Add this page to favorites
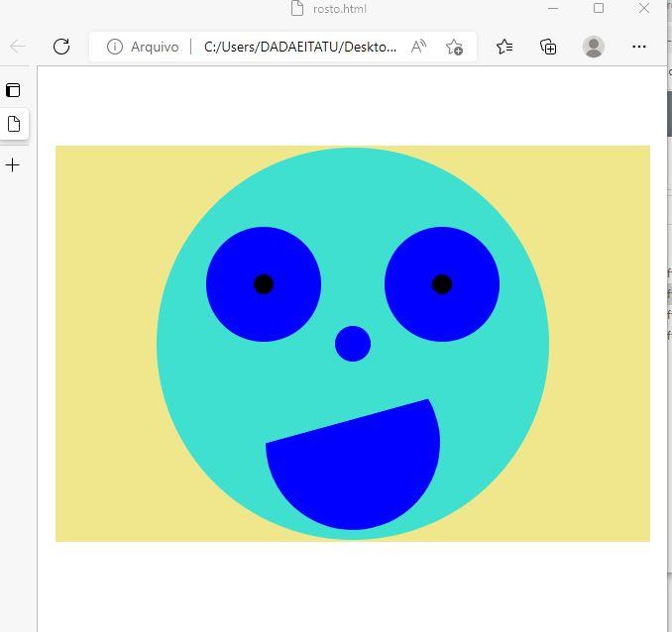This screenshot has height=632, width=672. click(x=454, y=47)
